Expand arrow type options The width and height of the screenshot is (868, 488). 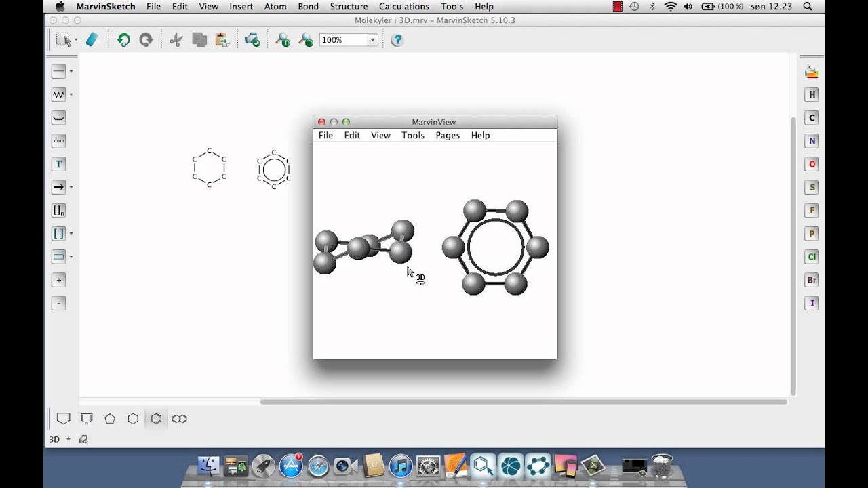pyautogui.click(x=71, y=187)
